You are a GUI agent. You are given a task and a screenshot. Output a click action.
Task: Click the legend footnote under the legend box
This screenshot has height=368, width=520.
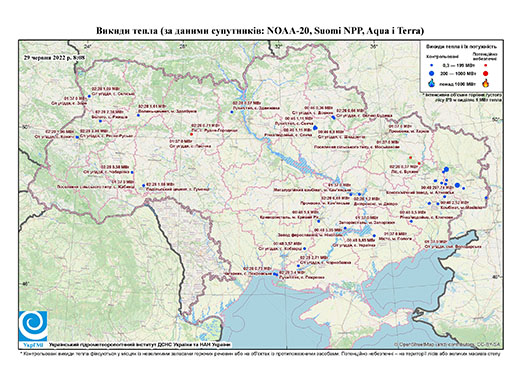click(x=463, y=97)
